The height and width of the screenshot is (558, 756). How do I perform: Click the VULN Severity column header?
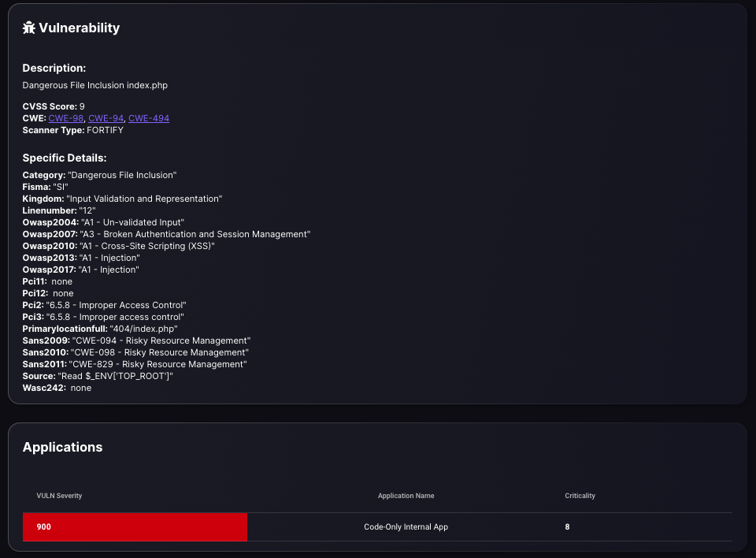tap(59, 496)
